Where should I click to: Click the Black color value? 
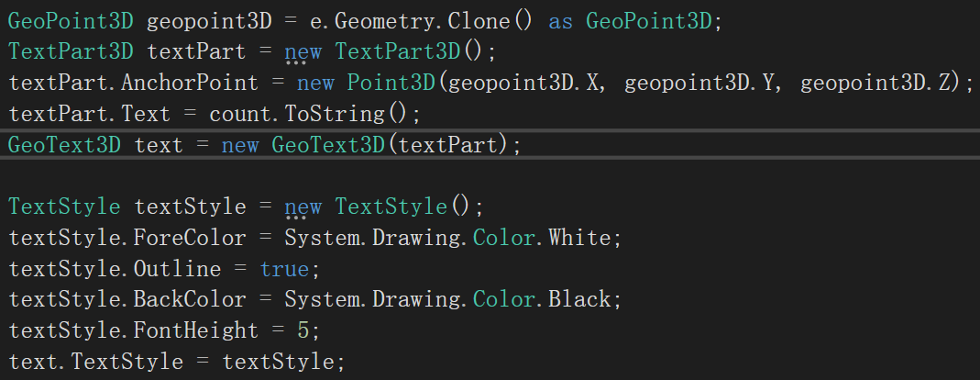[x=579, y=299]
